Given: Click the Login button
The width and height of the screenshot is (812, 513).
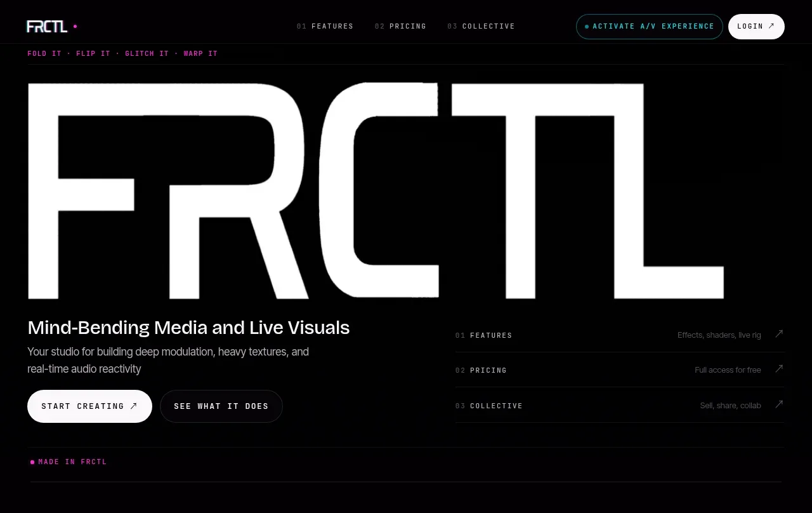Looking at the screenshot, I should click(756, 27).
